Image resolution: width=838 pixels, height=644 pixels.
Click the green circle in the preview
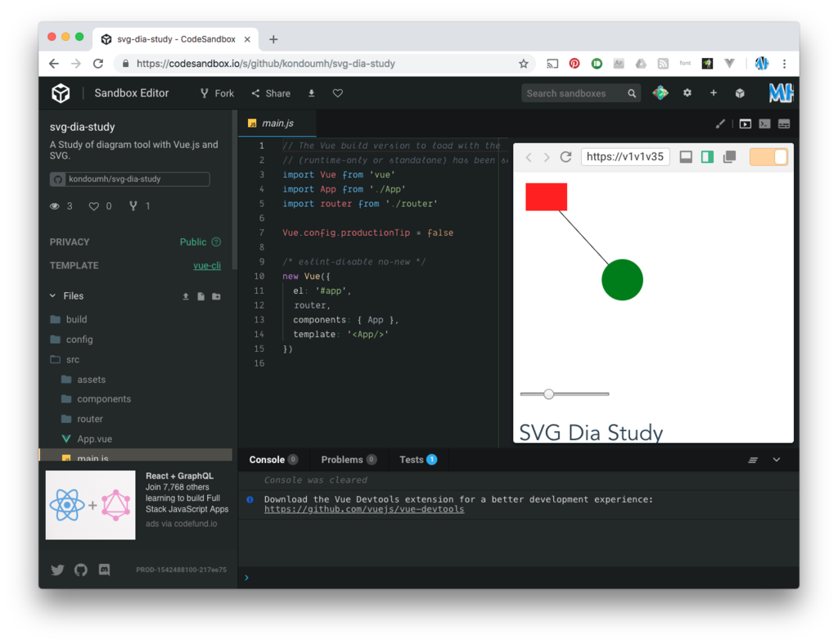coord(622,280)
